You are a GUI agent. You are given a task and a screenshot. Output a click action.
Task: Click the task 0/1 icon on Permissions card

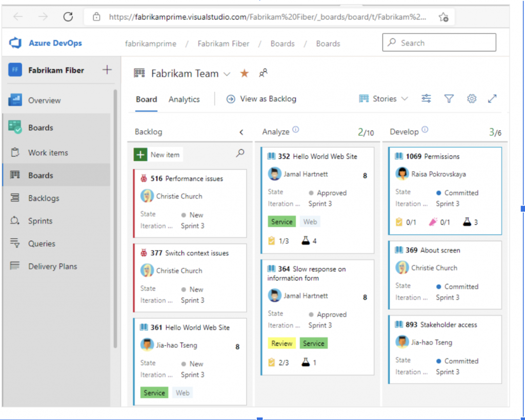click(399, 222)
